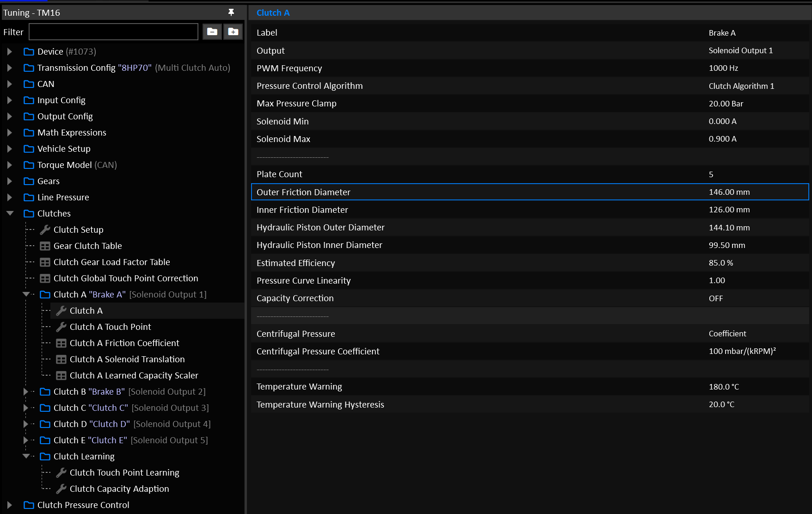The width and height of the screenshot is (812, 514).
Task: Toggle the Capacity Correction OFF value
Action: 715,298
